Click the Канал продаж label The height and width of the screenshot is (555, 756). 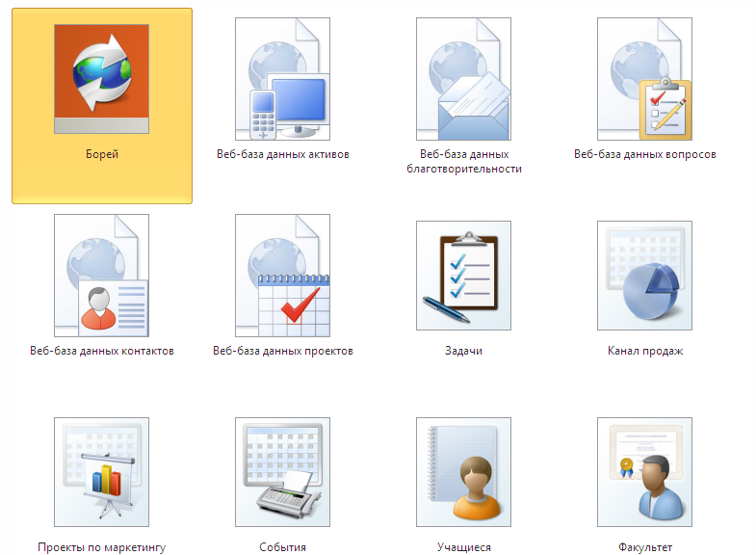click(645, 351)
